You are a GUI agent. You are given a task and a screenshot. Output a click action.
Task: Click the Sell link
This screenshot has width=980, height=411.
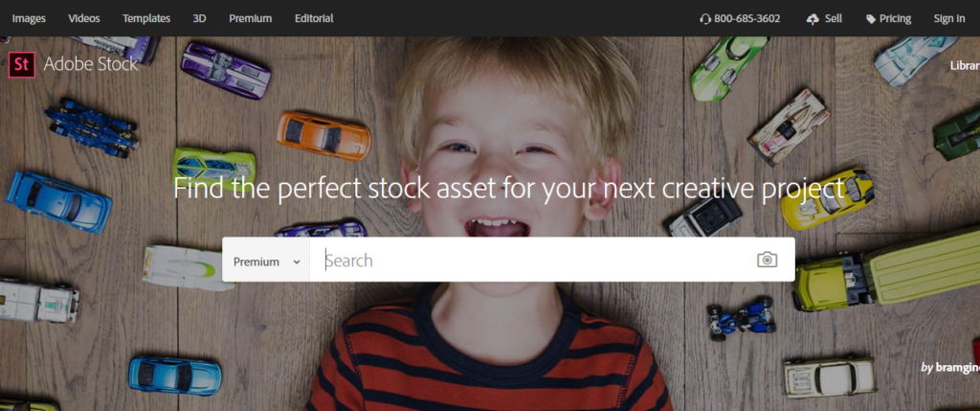[x=834, y=18]
